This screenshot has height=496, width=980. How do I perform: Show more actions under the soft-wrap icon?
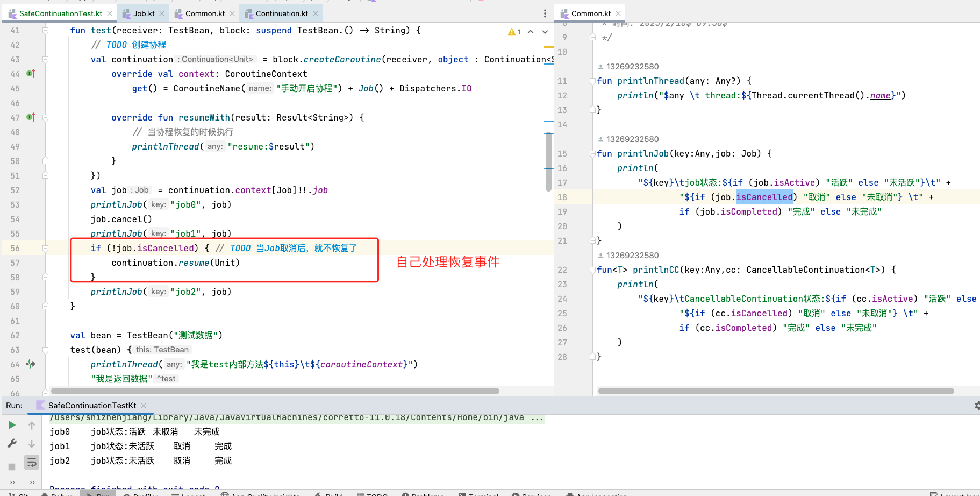[x=32, y=483]
